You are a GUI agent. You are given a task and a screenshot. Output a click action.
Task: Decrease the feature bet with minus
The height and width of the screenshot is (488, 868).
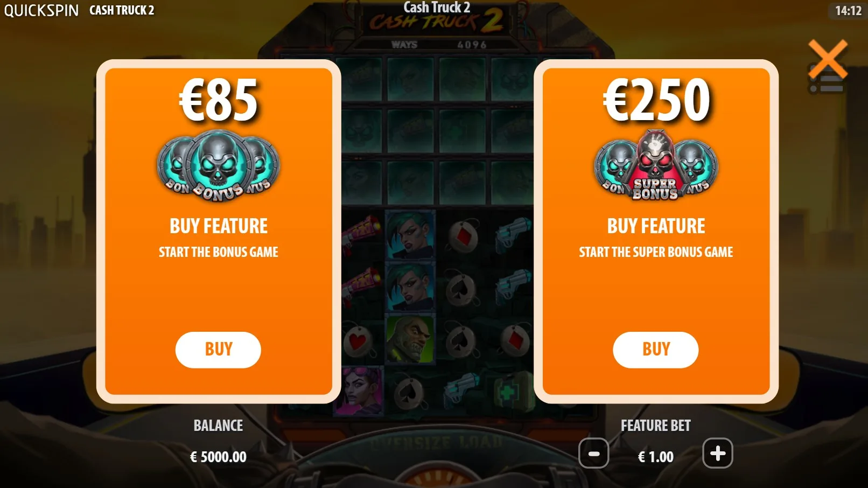pos(594,454)
